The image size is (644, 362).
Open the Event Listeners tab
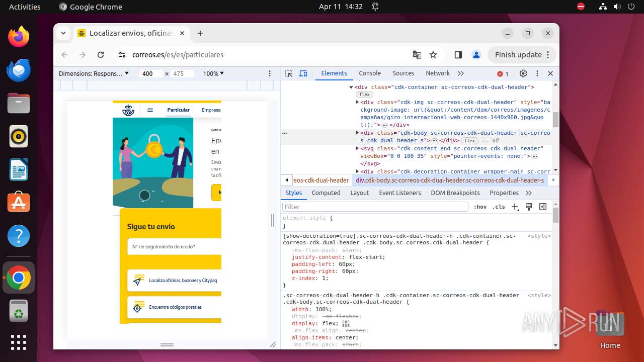[400, 193]
